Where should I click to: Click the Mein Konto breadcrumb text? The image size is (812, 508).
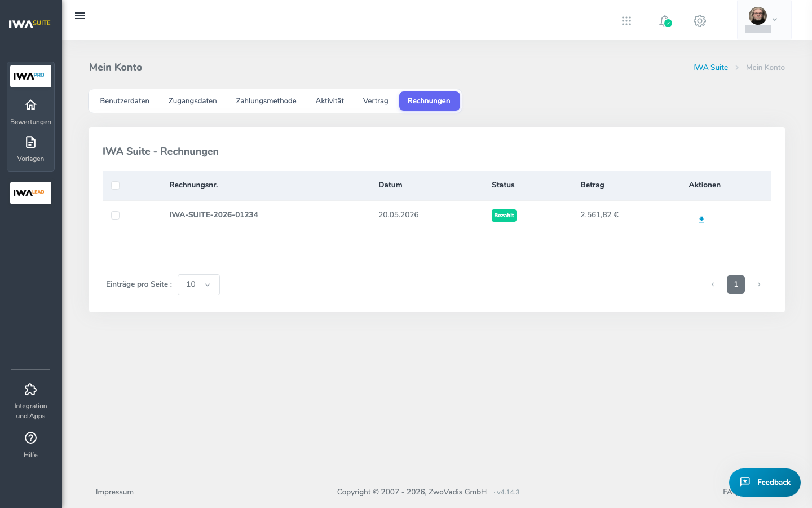(765, 67)
